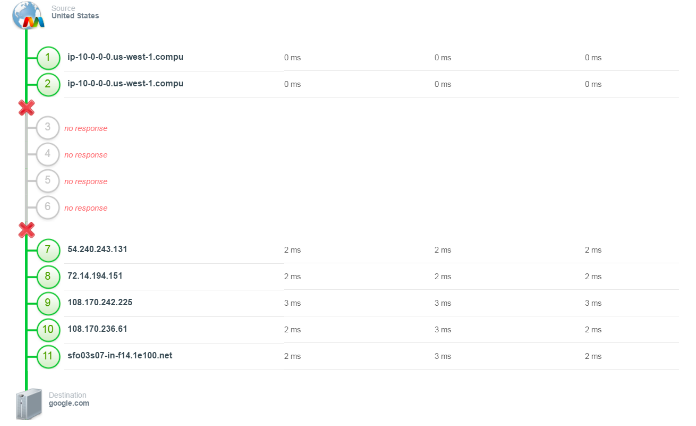The image size is (696, 426).
Task: Click the lower red X marker
Action: tap(27, 230)
